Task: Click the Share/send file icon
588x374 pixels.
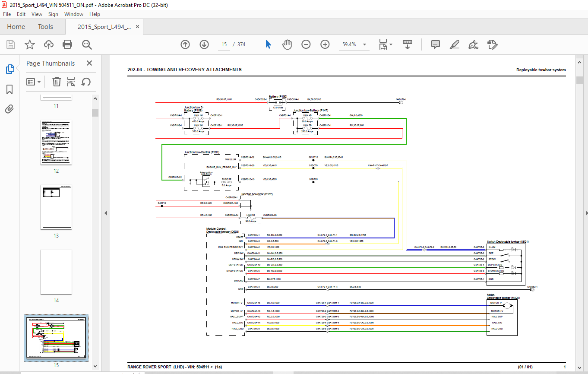Action: click(492, 44)
